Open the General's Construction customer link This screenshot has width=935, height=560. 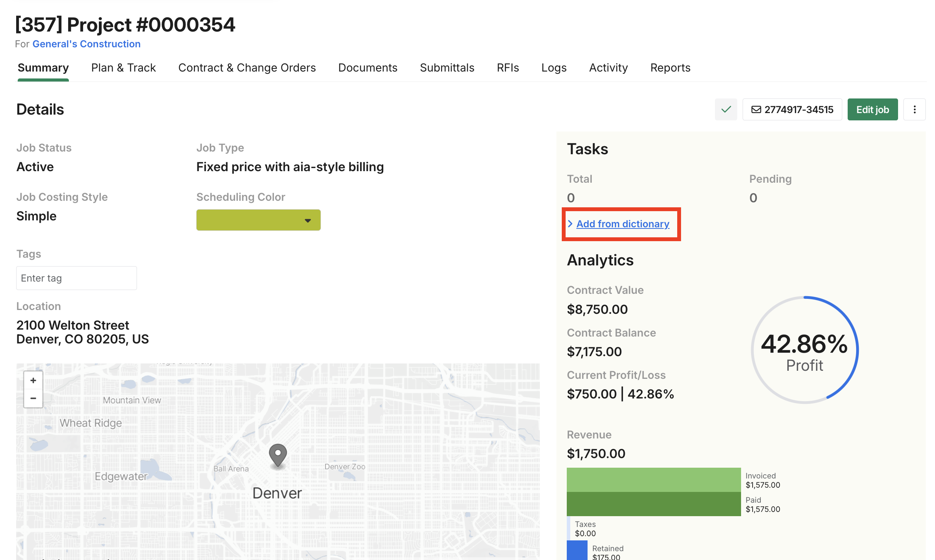86,44
